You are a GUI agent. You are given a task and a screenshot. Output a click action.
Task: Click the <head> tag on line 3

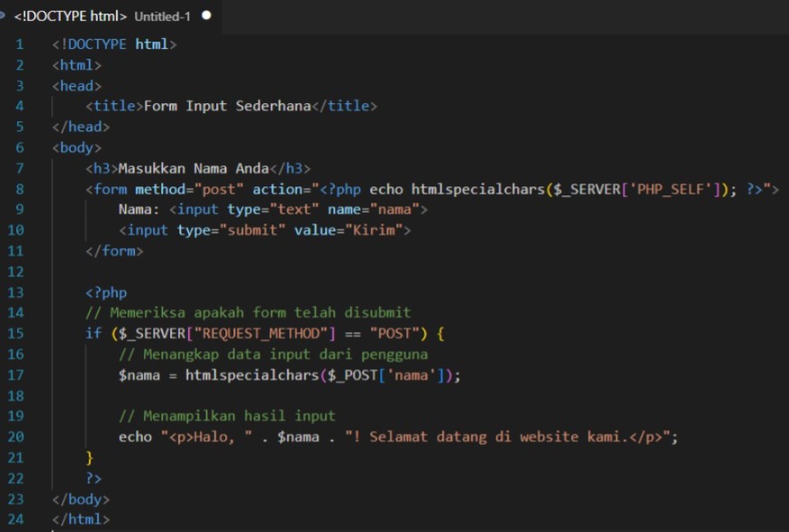[77, 86]
